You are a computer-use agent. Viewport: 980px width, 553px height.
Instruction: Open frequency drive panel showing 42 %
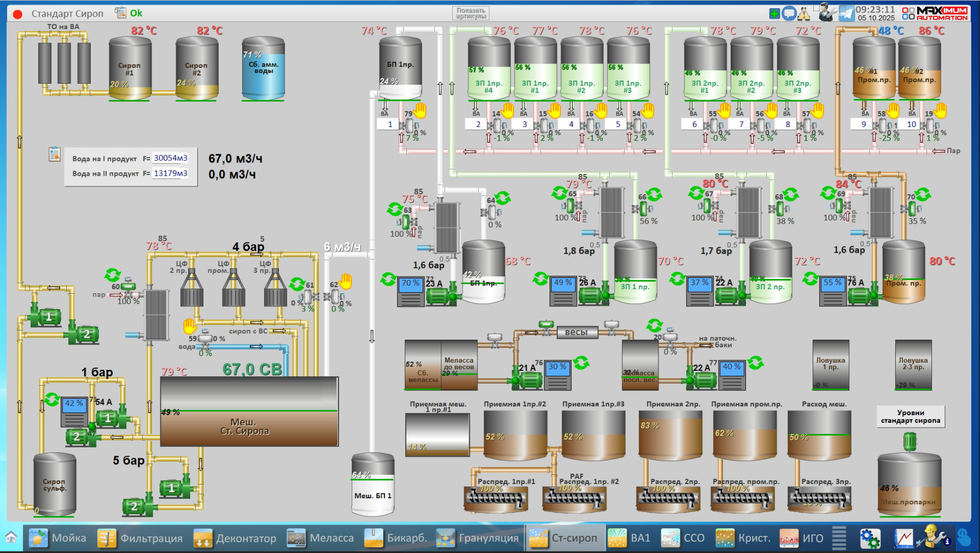click(x=74, y=411)
